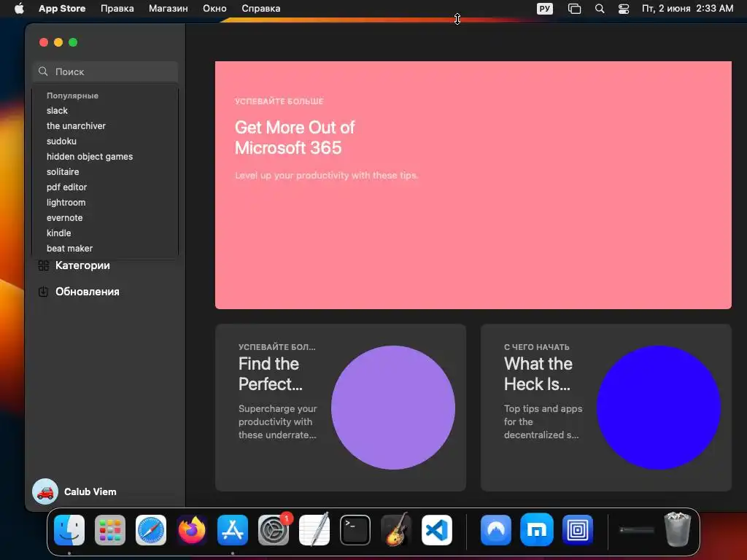The width and height of the screenshot is (747, 560).
Task: Close the App Store window
Action: (44, 42)
